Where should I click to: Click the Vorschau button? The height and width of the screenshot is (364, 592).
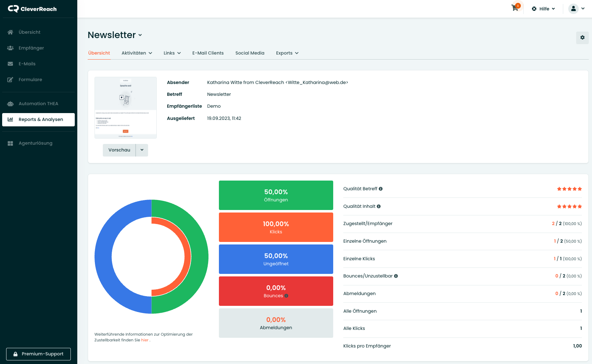(x=119, y=150)
